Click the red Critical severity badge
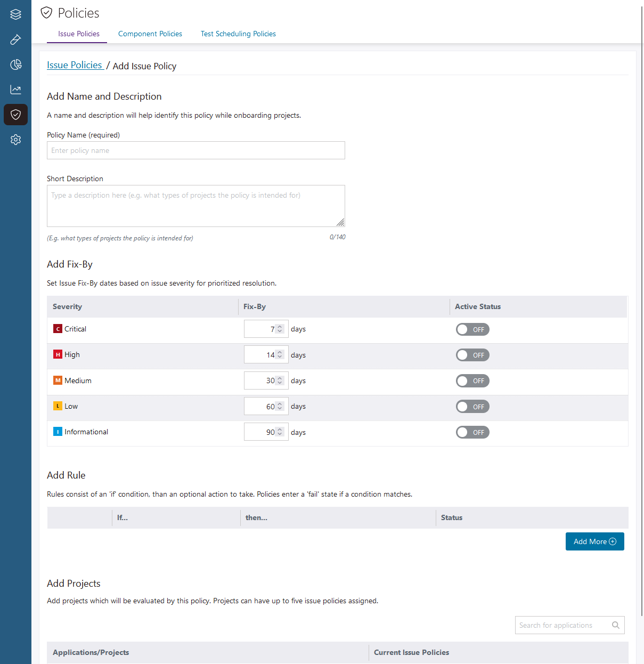The image size is (644, 664). [x=58, y=329]
